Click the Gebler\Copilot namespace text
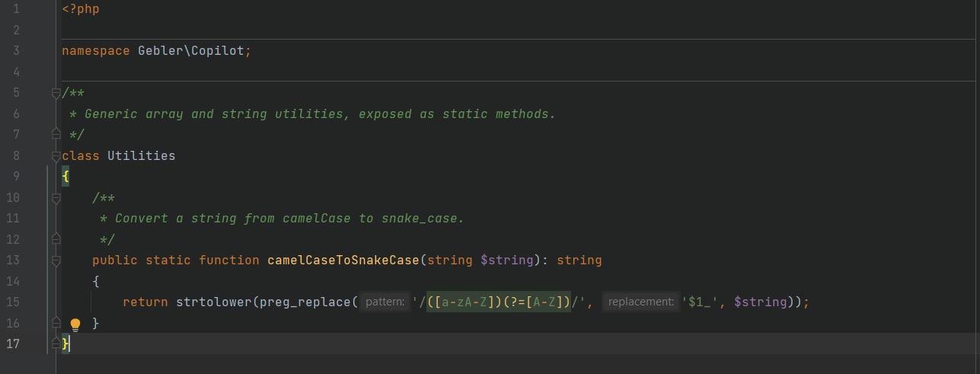980x374 pixels. (x=191, y=51)
